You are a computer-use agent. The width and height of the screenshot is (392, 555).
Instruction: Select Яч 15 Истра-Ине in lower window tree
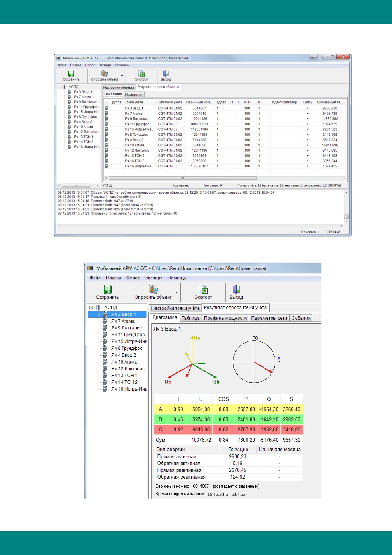click(129, 341)
